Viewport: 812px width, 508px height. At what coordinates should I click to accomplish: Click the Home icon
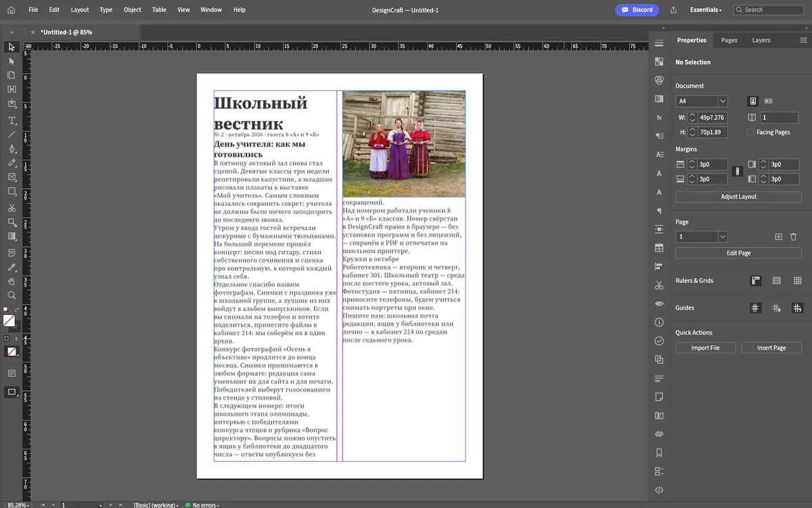coord(11,9)
